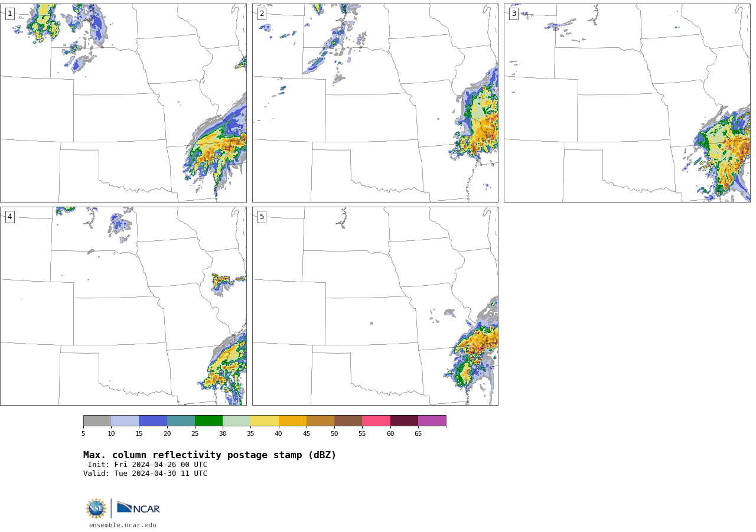Click the blue 15-20 dBZ swatch
Image resolution: width=756 pixels, height=532 pixels.
point(153,420)
